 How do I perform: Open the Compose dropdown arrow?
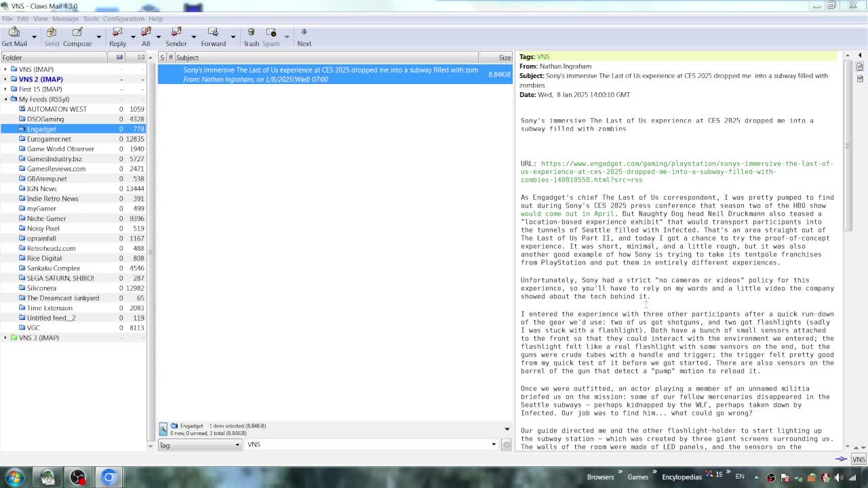[x=98, y=37]
